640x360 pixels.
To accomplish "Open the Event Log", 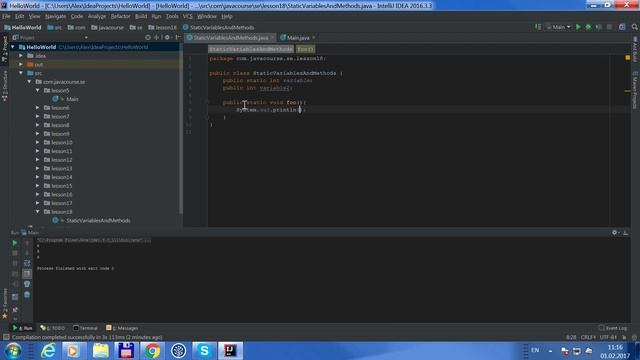I will point(613,328).
